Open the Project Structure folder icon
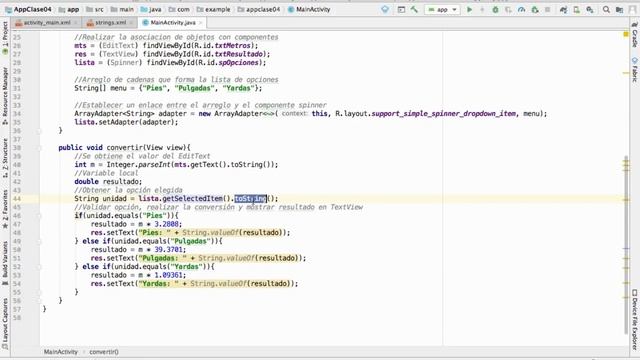The height and width of the screenshot is (360, 640). pos(620,9)
